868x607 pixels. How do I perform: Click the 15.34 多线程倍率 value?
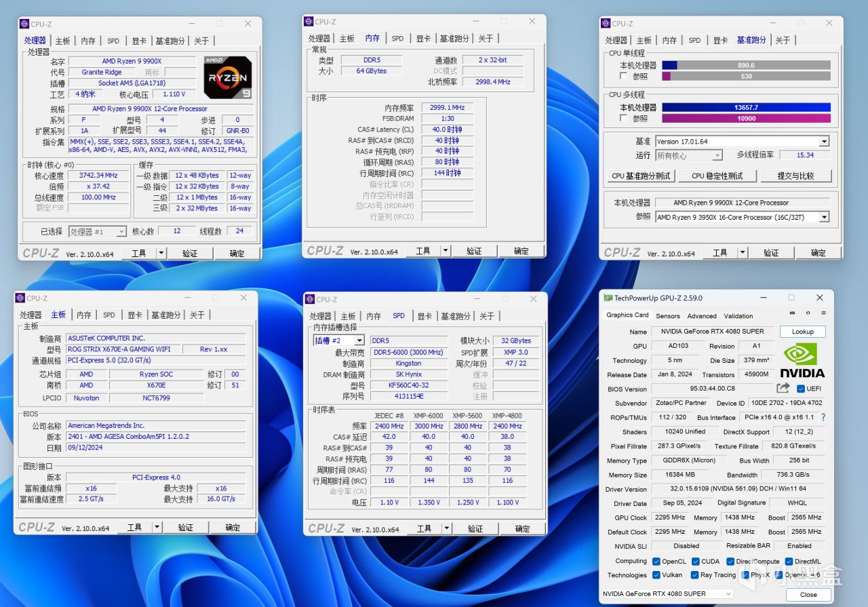805,155
